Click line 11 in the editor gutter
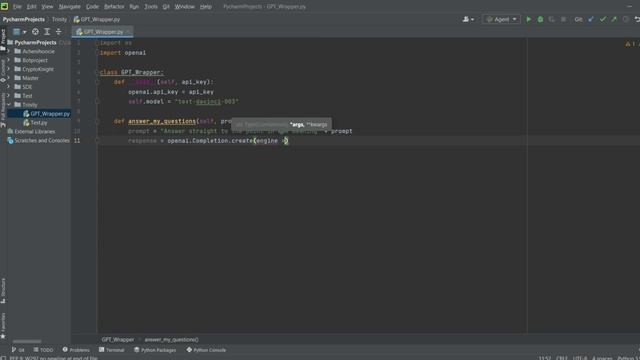The image size is (640, 360). [77, 140]
